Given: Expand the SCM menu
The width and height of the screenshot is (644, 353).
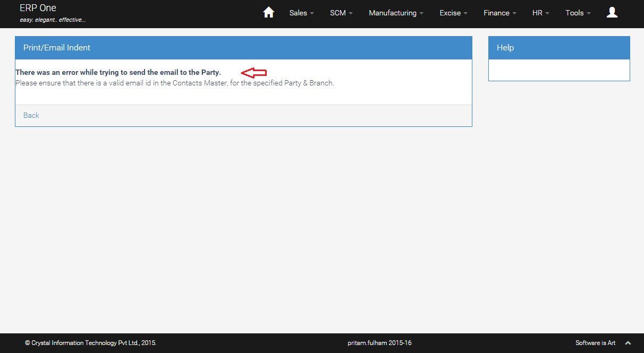Looking at the screenshot, I should coord(338,13).
